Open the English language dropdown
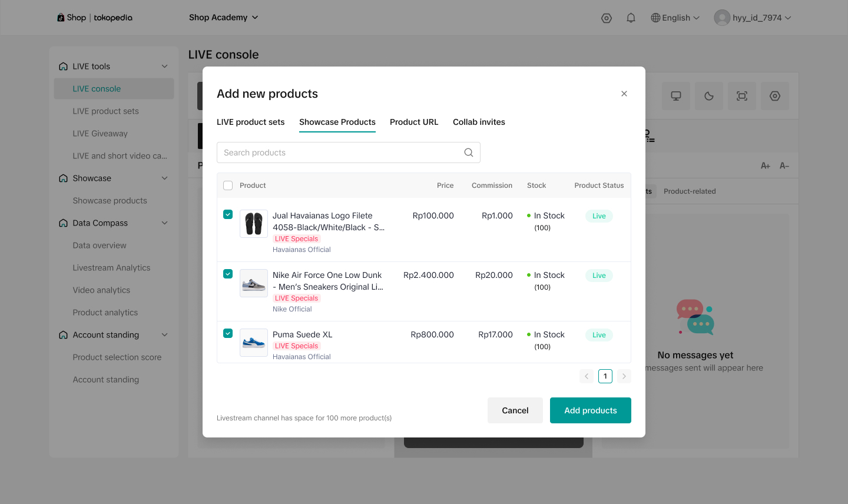 pos(675,18)
